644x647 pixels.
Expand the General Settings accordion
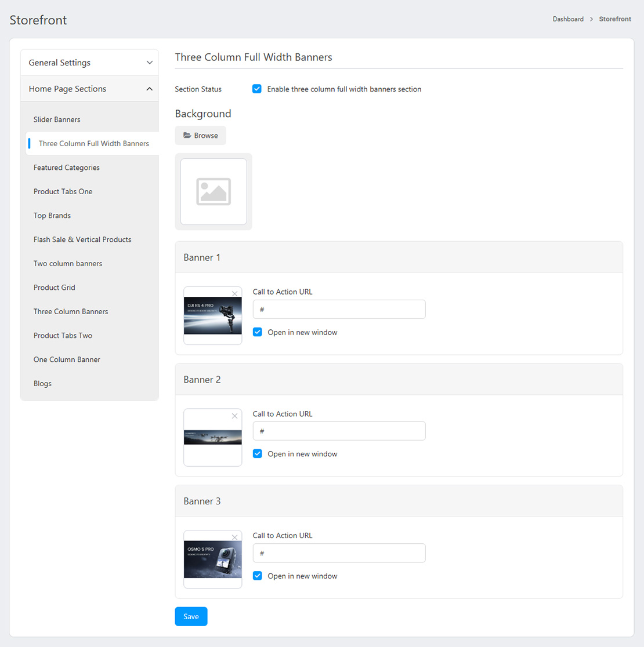click(x=89, y=63)
